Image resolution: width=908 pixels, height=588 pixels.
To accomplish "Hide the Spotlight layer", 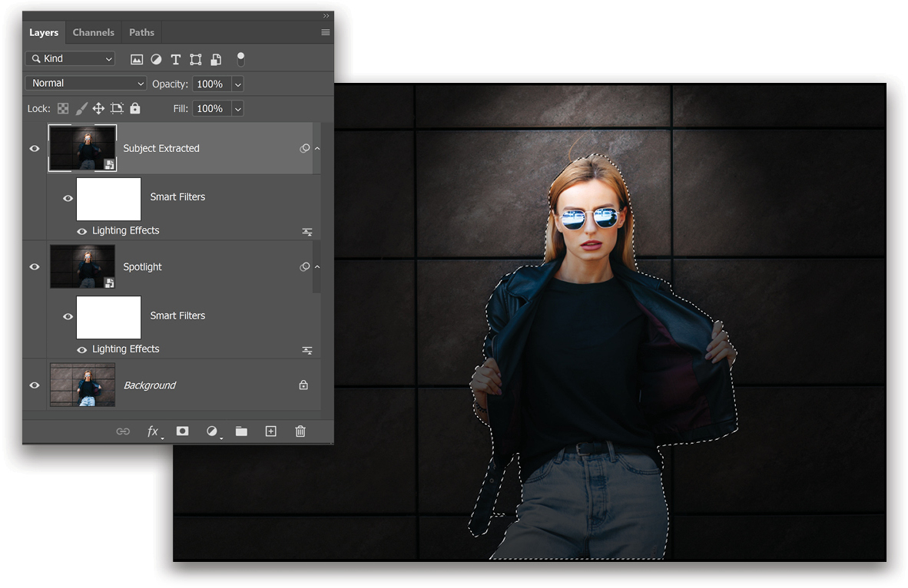I will click(34, 266).
